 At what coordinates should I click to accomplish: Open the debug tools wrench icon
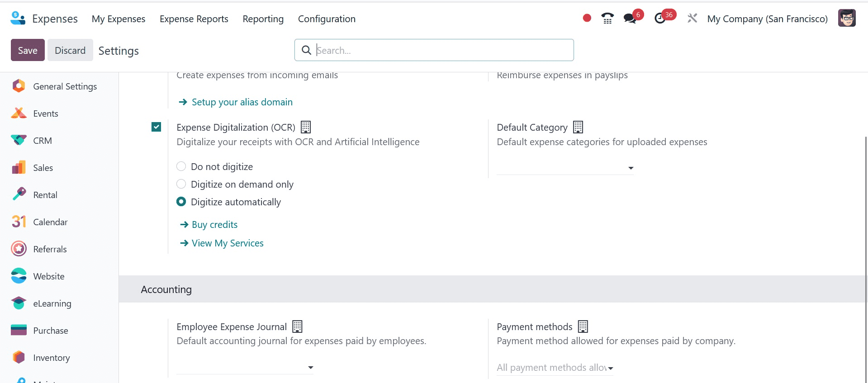point(692,19)
